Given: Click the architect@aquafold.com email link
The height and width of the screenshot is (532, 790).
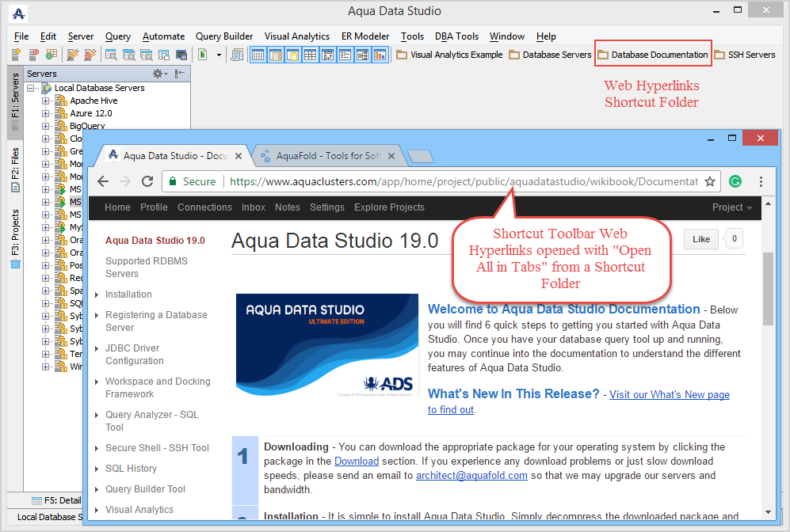Looking at the screenshot, I should click(x=471, y=476).
